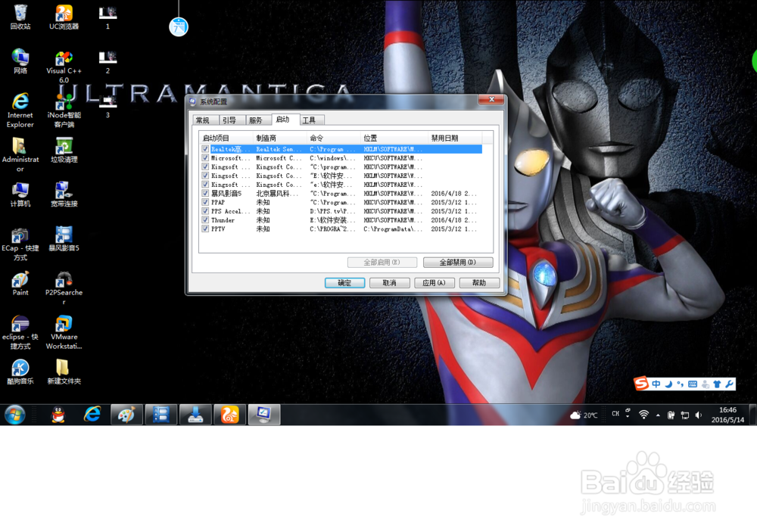Select the 宽带连接 desktop shortcut
The image size is (757, 532).
64,194
